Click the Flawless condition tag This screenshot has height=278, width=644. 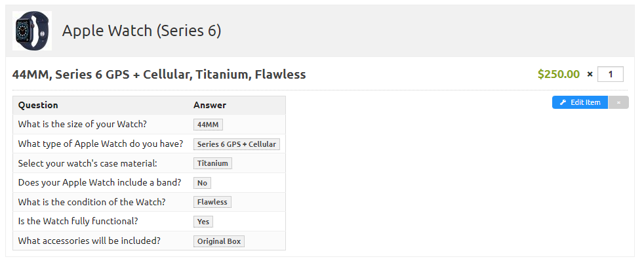tap(212, 202)
